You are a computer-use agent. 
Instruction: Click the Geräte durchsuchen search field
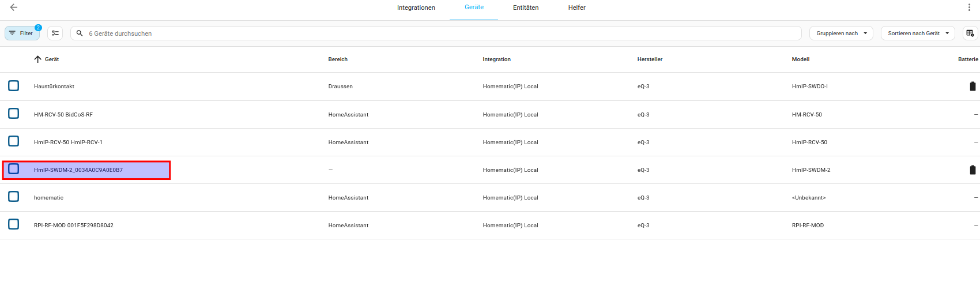[x=438, y=33]
